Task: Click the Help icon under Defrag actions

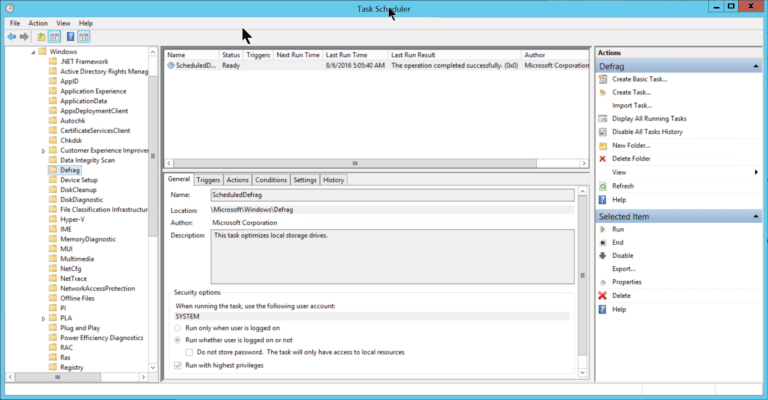Action: (603, 200)
